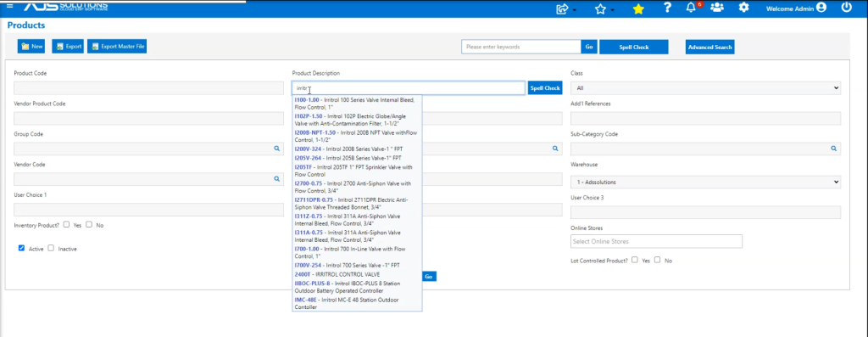Click magnifier icon right of the autocomplete list
Viewport: 868px width, 337px height.
(554, 149)
